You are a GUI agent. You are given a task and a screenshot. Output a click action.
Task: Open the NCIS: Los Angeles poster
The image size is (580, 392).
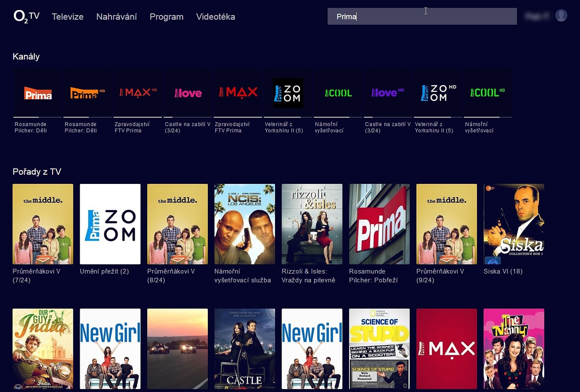click(245, 224)
